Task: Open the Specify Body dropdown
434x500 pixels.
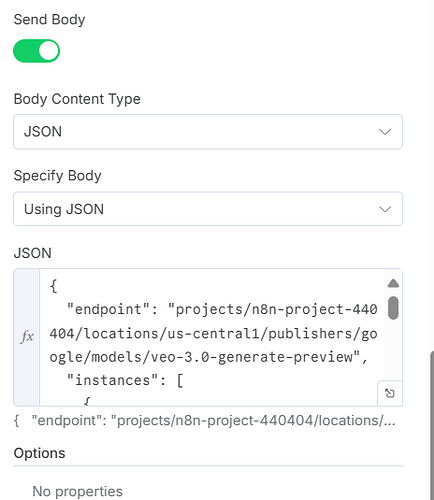Action: (208, 209)
